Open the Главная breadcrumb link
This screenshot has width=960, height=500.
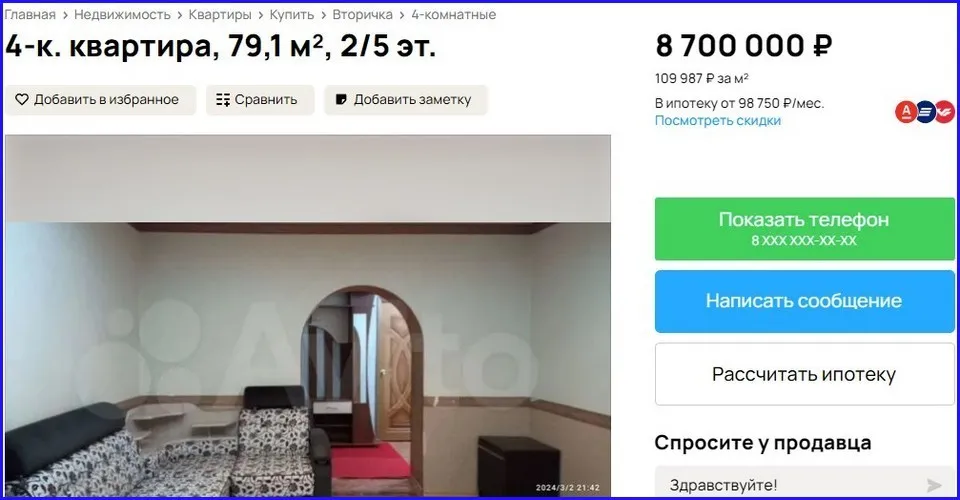[30, 14]
